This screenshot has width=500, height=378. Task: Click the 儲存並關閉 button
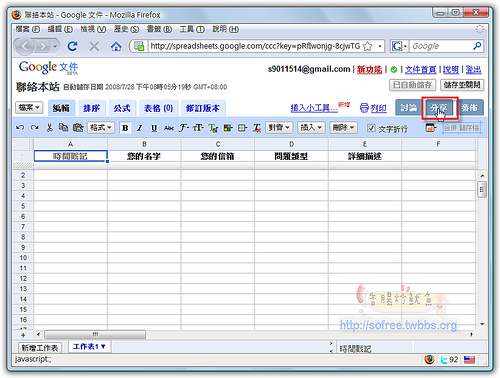(462, 85)
